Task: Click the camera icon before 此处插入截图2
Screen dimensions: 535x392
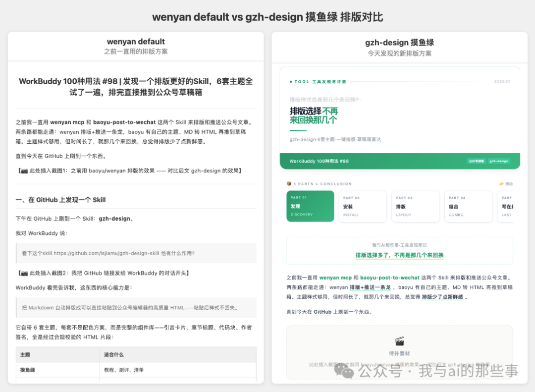Action: pos(24,273)
